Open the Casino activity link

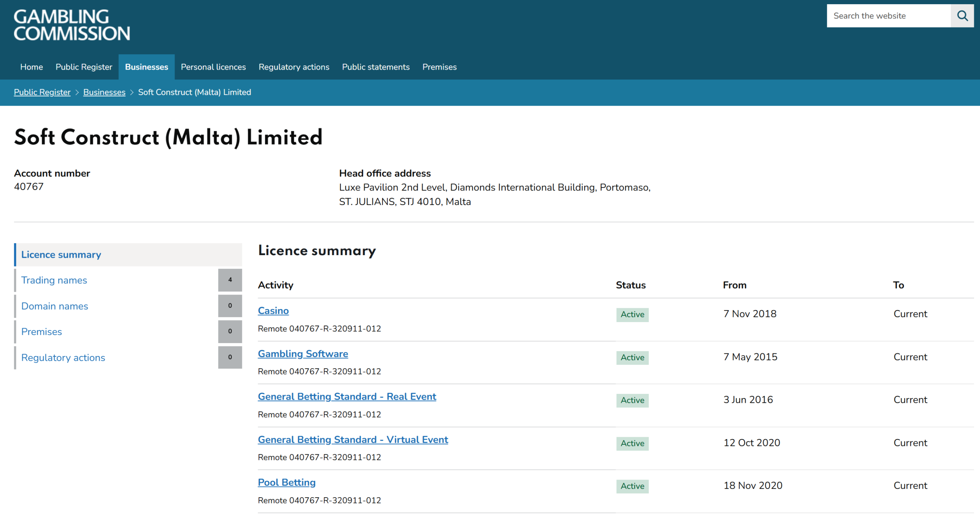tap(273, 311)
